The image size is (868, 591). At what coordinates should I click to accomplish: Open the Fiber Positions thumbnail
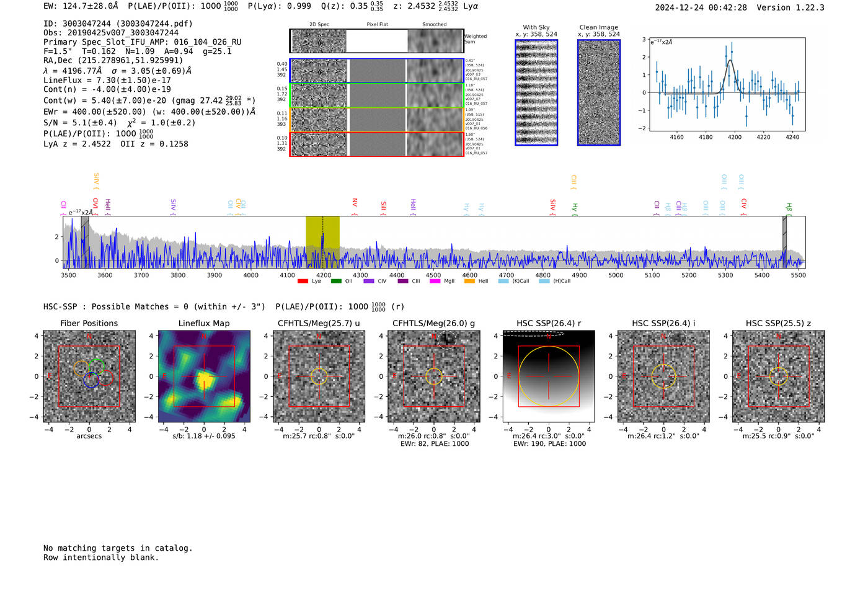(89, 376)
